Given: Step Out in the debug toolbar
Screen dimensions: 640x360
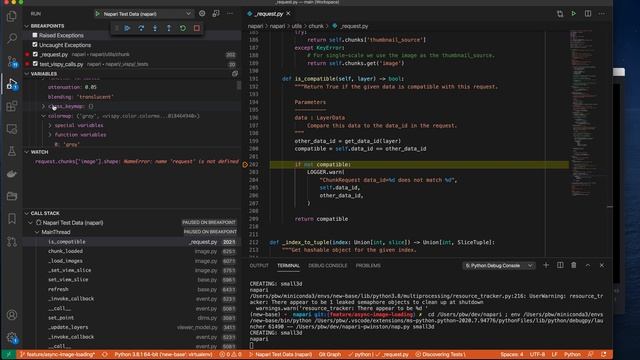Looking at the screenshot, I should pos(169,28).
